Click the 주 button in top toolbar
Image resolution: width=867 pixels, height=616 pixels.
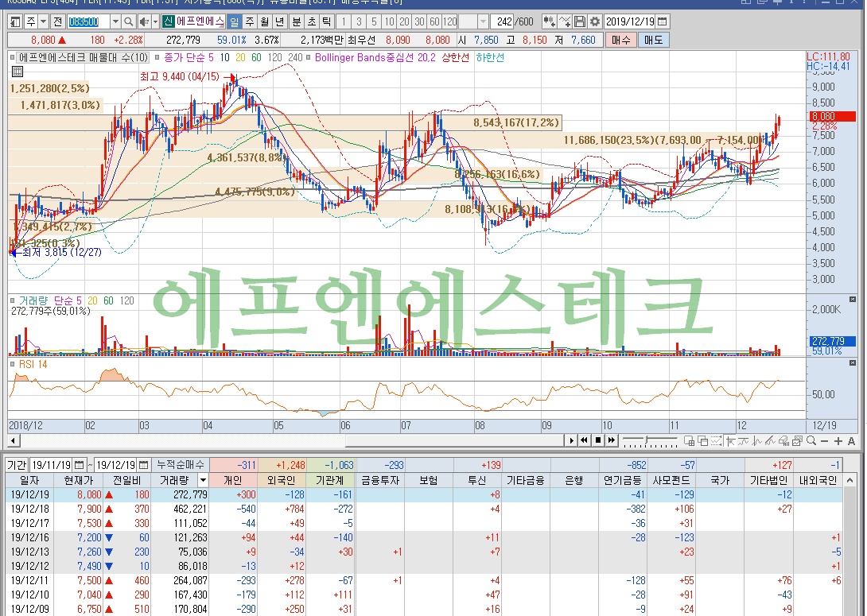coord(31,21)
